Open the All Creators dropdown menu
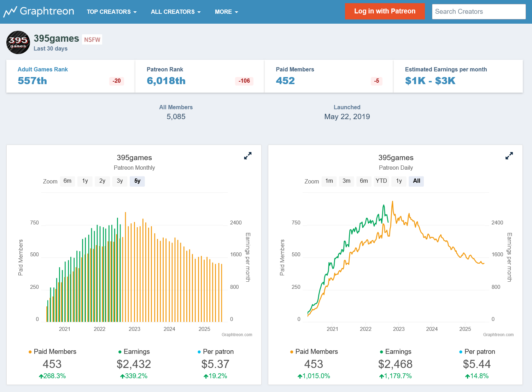This screenshot has height=392, width=532. coord(175,12)
